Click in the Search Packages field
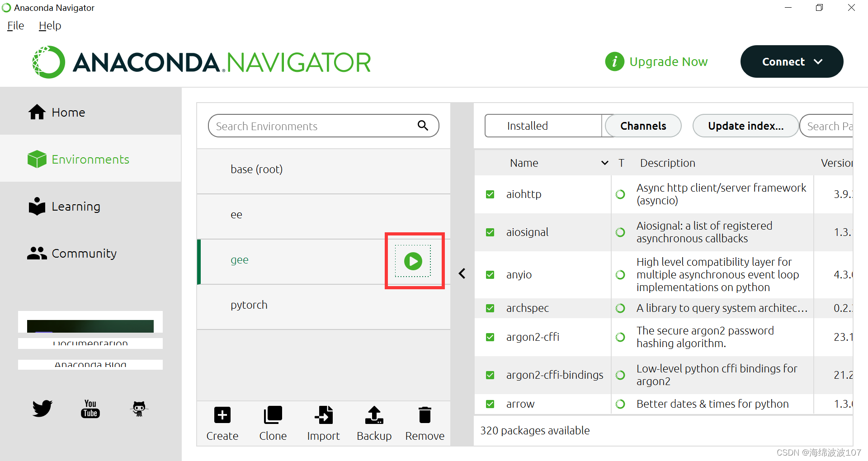The height and width of the screenshot is (461, 868). tap(826, 126)
